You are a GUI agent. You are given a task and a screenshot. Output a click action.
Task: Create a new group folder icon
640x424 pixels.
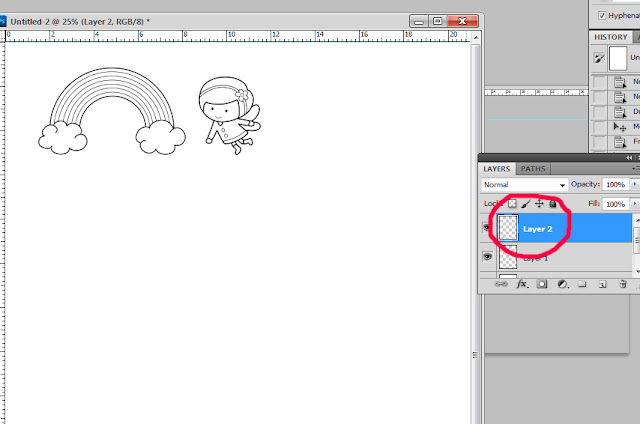(x=582, y=284)
